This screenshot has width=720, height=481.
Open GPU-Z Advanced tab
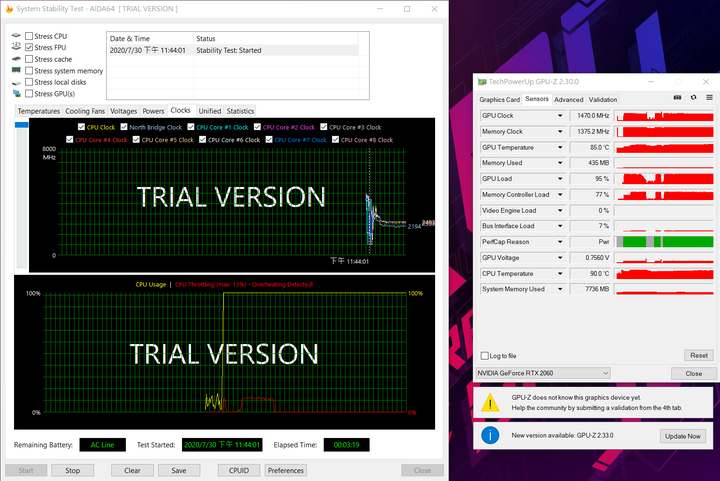tap(568, 100)
